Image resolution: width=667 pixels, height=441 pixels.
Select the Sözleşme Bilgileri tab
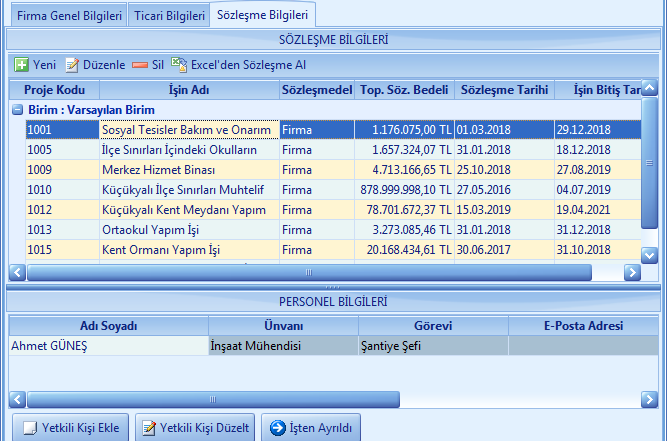click(262, 17)
